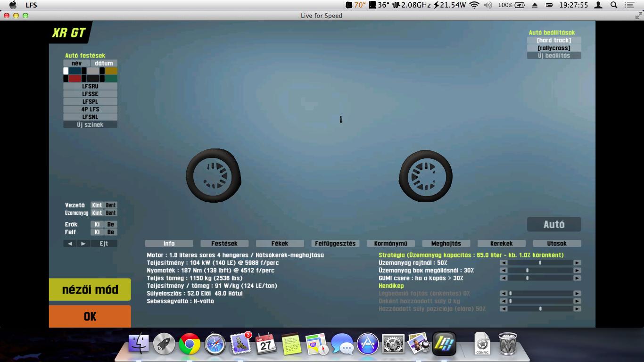
Task: Click battery 100% indicator in menu bar
Action: coord(511,5)
